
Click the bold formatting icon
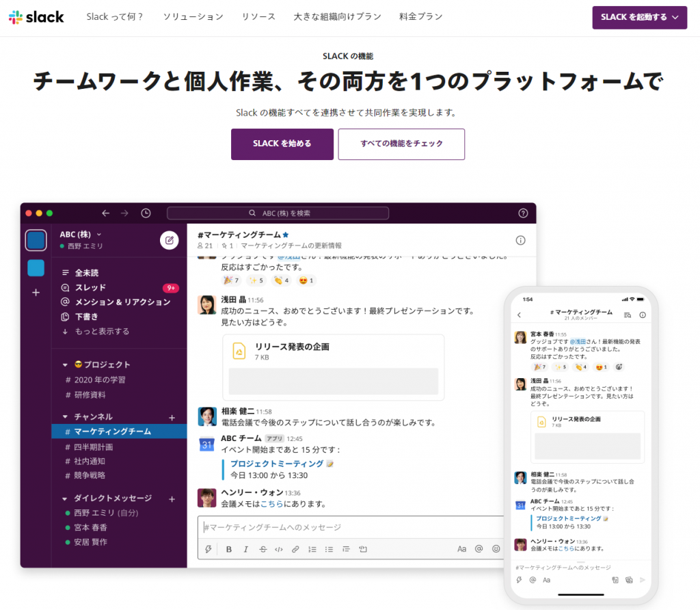tap(229, 549)
